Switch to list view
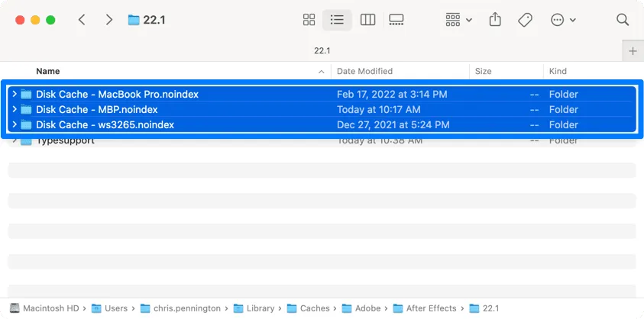Screen dimensions: 644x319 (337, 20)
